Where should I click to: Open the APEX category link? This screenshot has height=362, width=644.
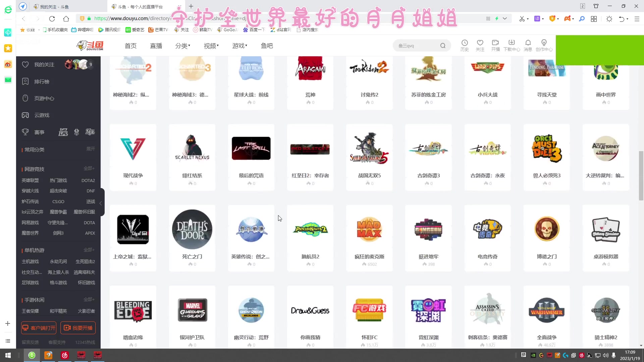click(90, 233)
